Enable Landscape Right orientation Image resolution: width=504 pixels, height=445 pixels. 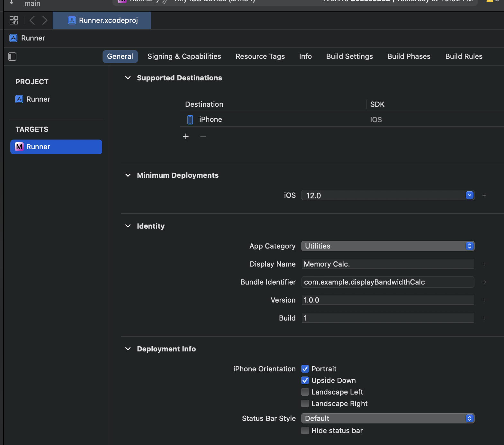tap(305, 404)
